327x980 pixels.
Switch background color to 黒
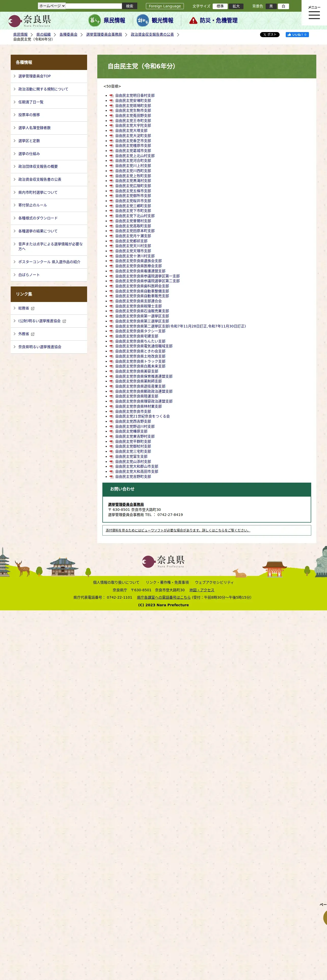(271, 6)
